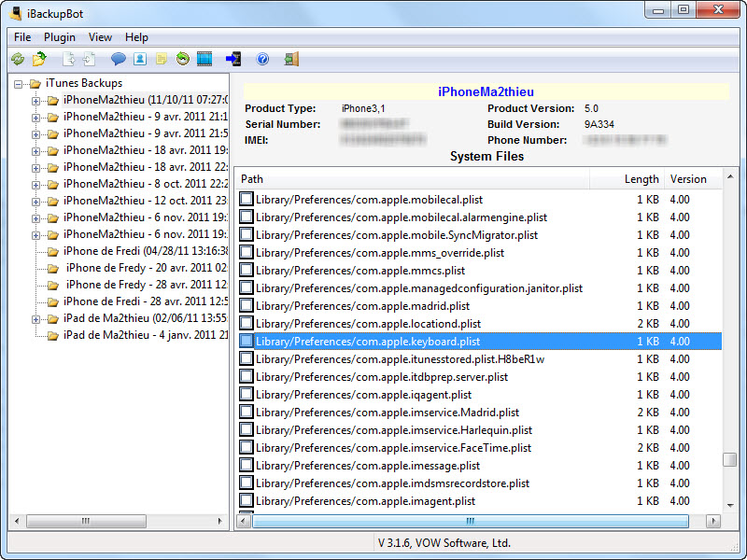The width and height of the screenshot is (747, 560).
Task: Sort by the Length column header
Action: [627, 179]
